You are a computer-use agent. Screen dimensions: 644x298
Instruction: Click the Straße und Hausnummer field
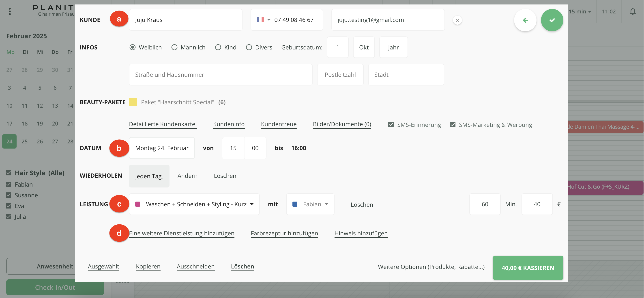[x=221, y=75]
